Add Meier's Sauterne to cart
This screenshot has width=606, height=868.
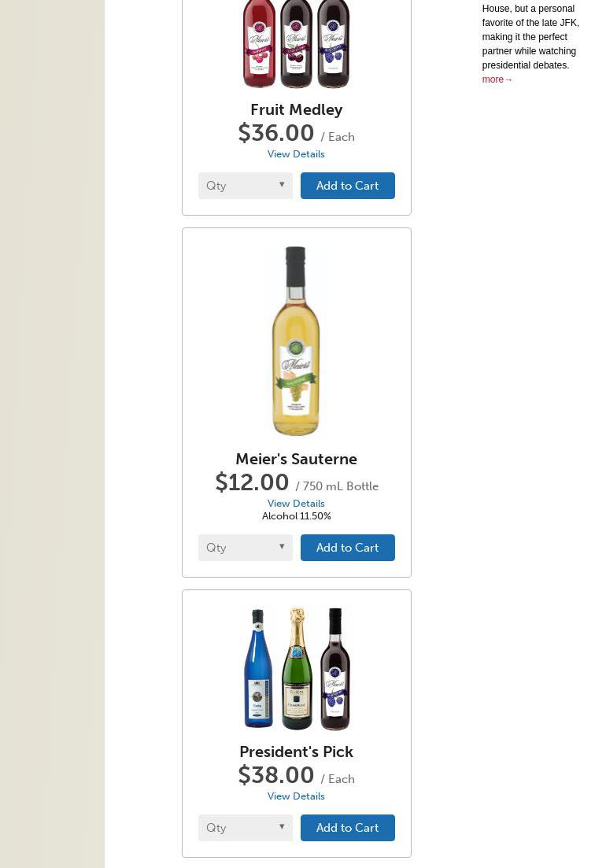coord(347,548)
